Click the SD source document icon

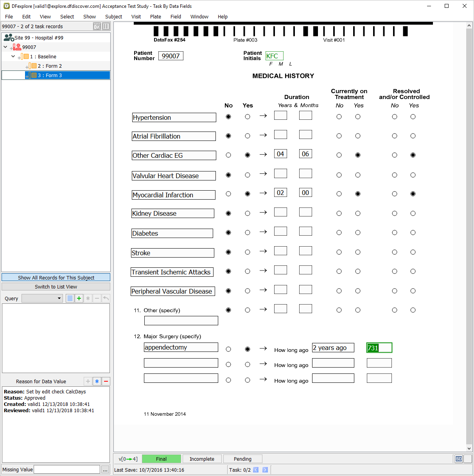[459, 459]
